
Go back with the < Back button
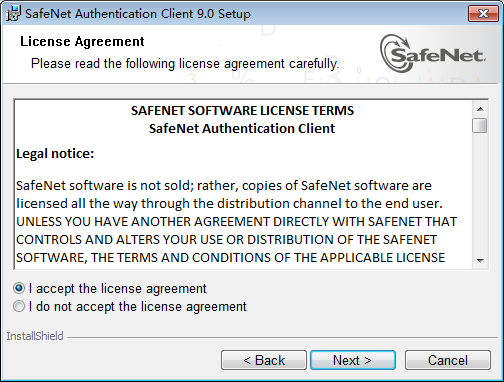point(264,360)
